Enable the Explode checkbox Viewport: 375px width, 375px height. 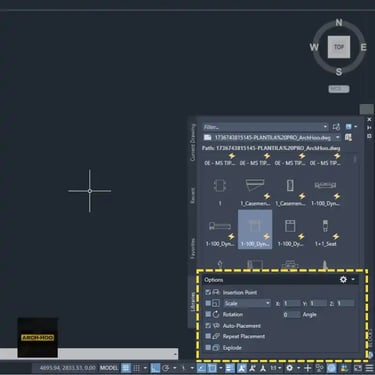pos(208,348)
